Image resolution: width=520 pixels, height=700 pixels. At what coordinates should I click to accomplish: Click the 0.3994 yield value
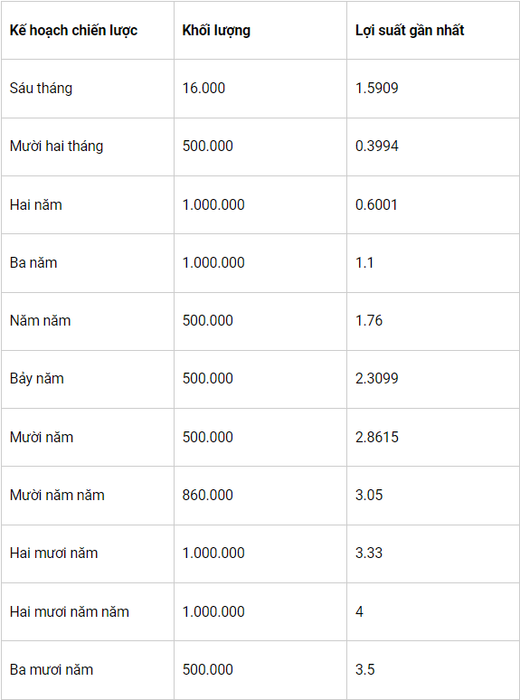[377, 146]
